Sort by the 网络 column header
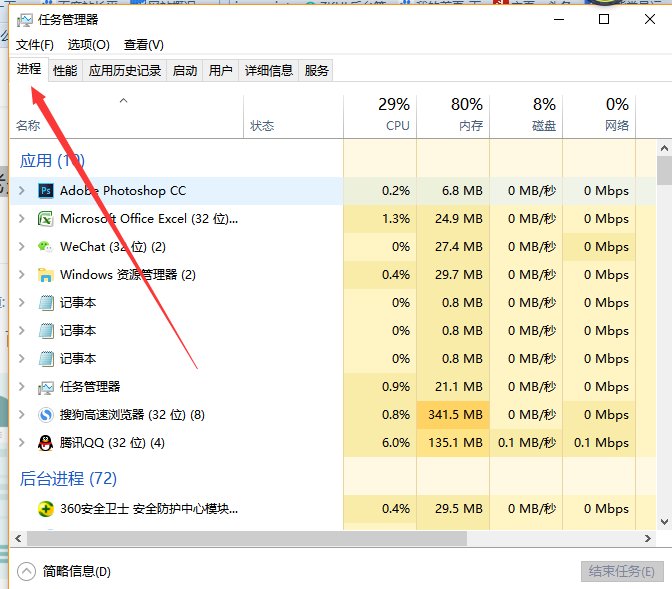672x589 pixels. [x=599, y=115]
